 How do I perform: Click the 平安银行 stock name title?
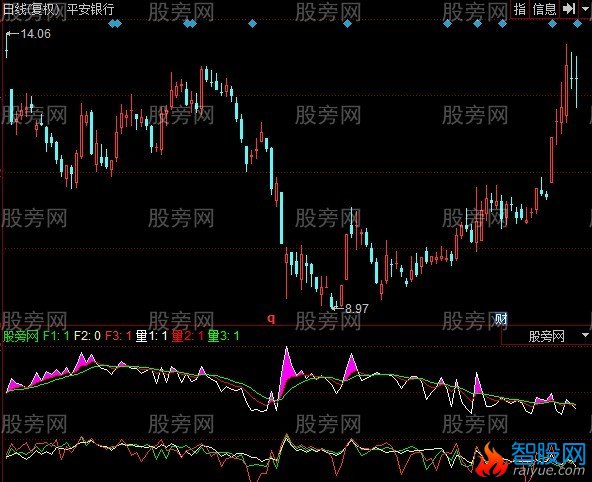91,8
